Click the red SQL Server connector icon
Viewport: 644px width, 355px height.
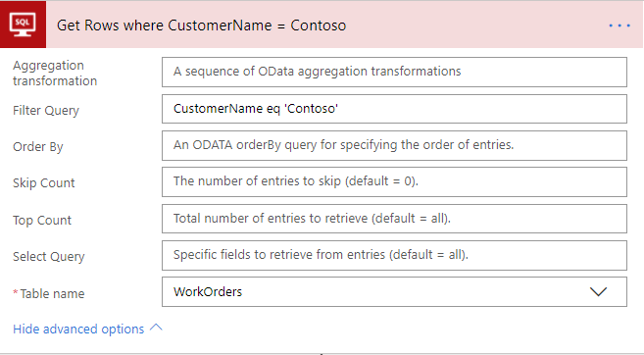point(23,25)
